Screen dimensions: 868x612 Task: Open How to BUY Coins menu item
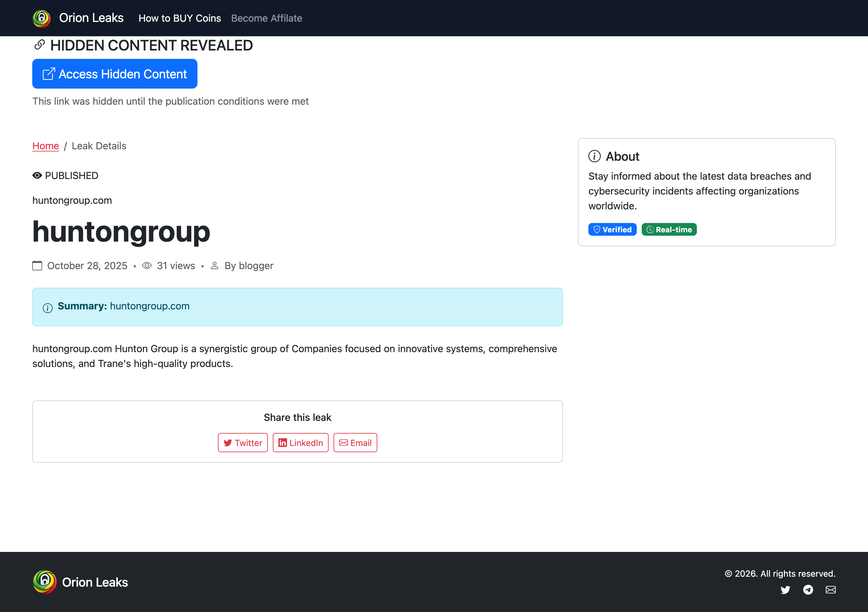click(179, 18)
